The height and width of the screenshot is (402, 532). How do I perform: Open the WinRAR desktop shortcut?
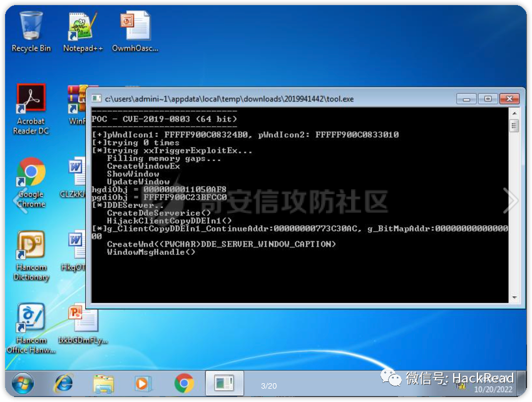pos(77,105)
